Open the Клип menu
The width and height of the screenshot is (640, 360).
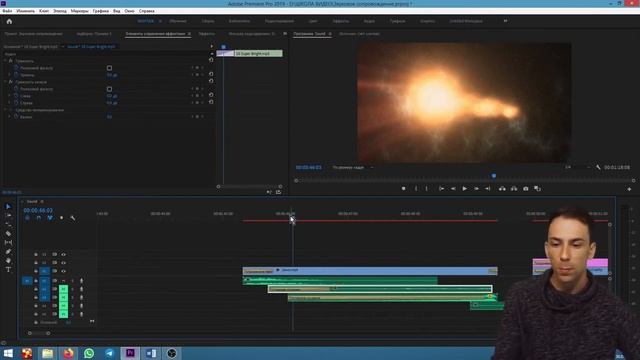44,11
